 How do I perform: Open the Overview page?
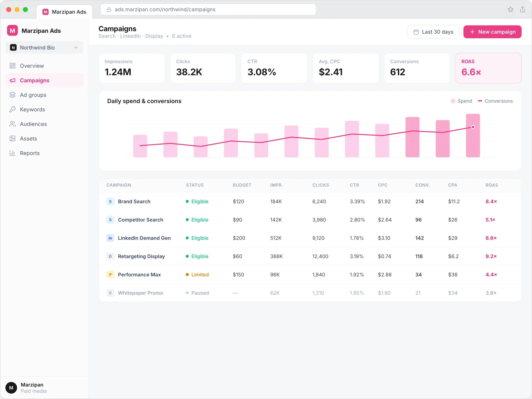point(44,66)
